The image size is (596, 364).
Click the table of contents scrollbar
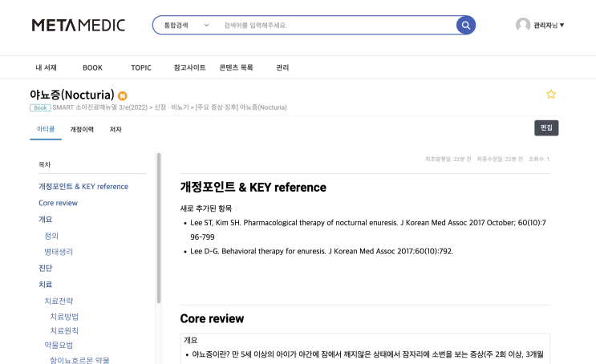pyautogui.click(x=159, y=228)
